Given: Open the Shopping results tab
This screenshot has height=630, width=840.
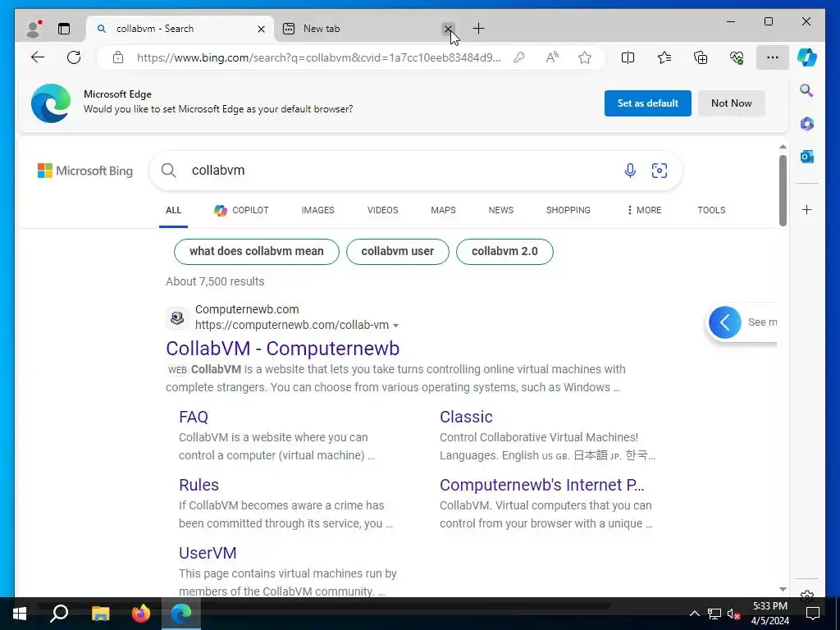Looking at the screenshot, I should coord(568,210).
